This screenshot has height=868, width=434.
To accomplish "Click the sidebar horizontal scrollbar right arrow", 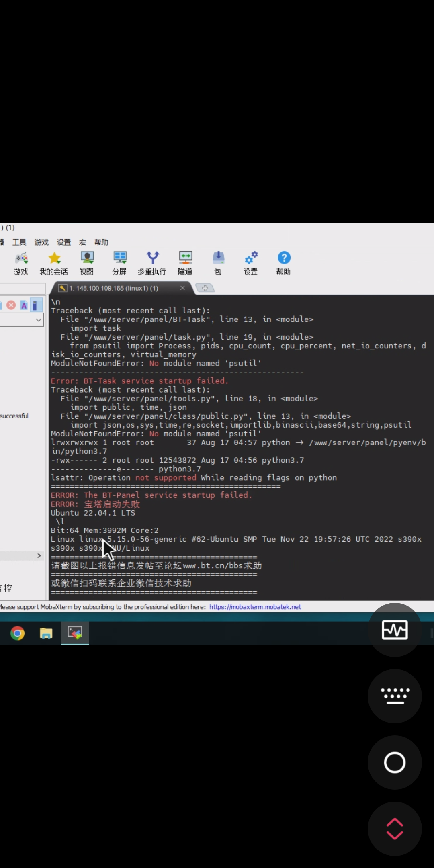I will click(x=39, y=555).
